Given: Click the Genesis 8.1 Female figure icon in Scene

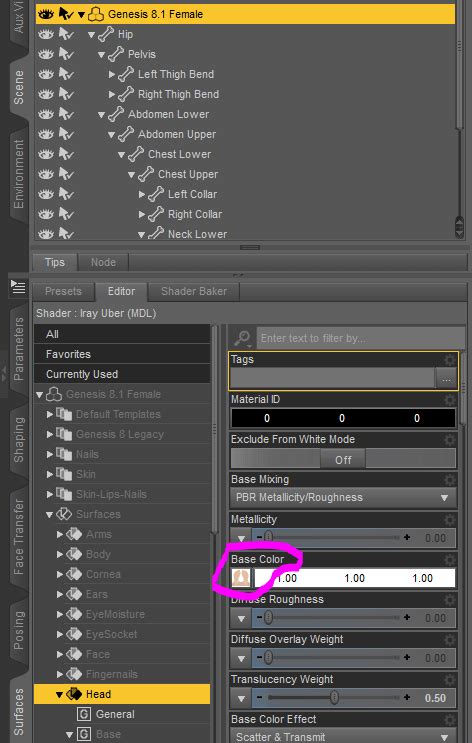Looking at the screenshot, I should click(x=96, y=14).
